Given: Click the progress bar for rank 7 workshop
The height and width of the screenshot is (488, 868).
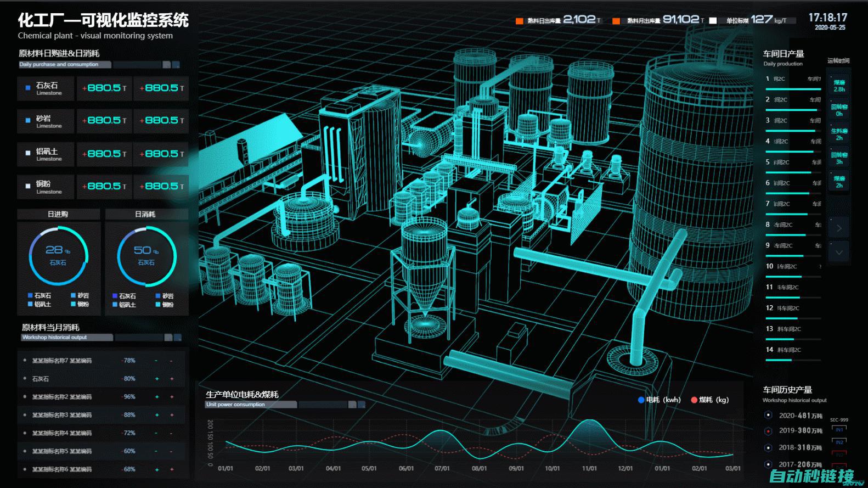Looking at the screenshot, I should coord(793,214).
